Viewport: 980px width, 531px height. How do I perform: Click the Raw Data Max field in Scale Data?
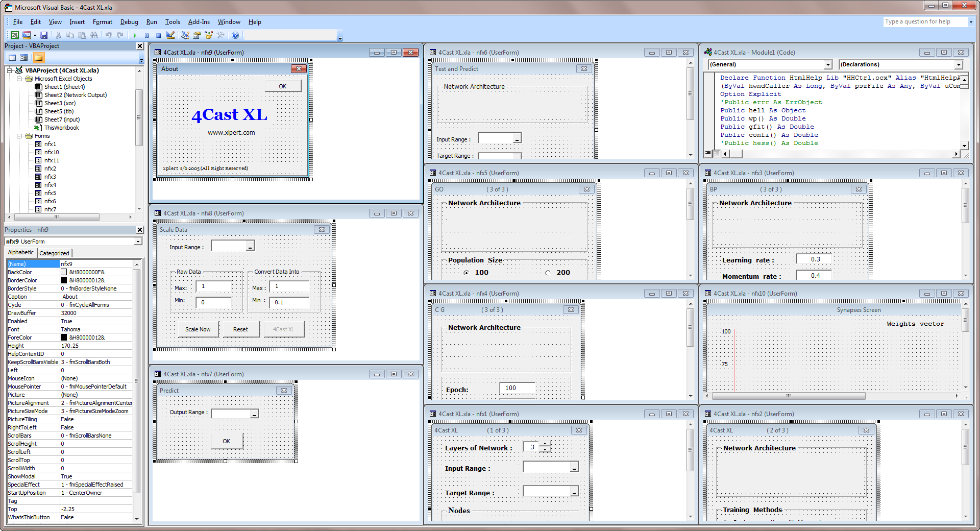[x=214, y=286]
